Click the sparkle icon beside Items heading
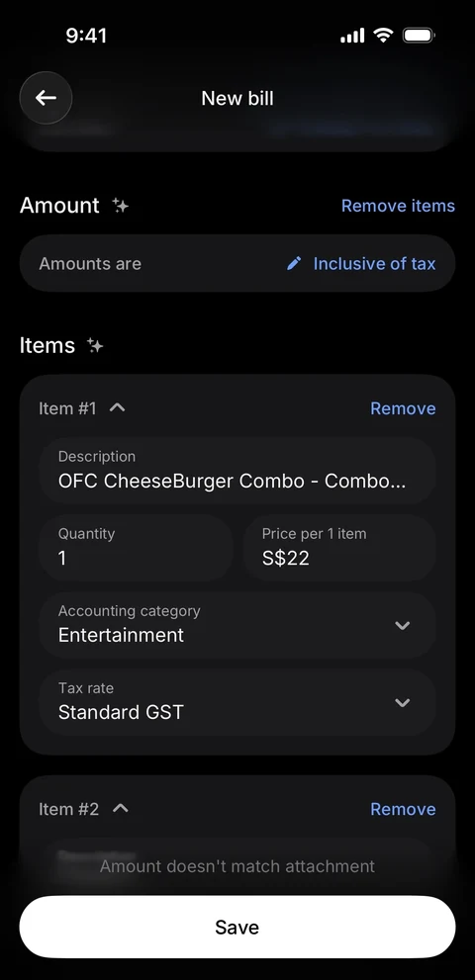475x980 pixels. pyautogui.click(x=95, y=346)
